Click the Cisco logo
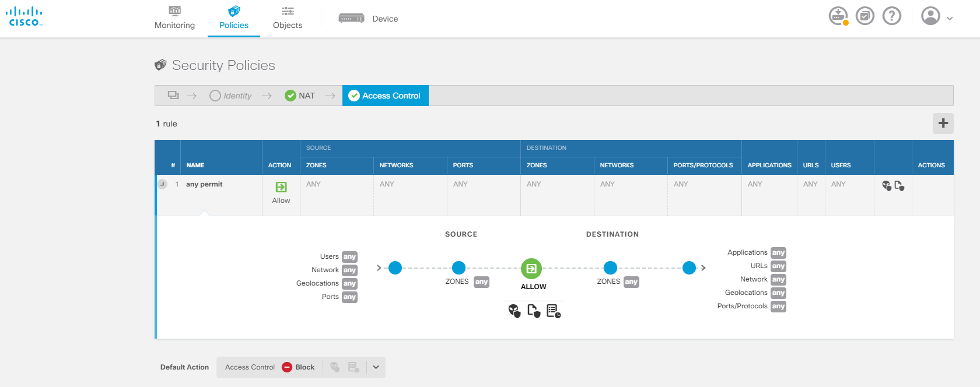Viewport: 980px width, 387px height. (x=24, y=16)
